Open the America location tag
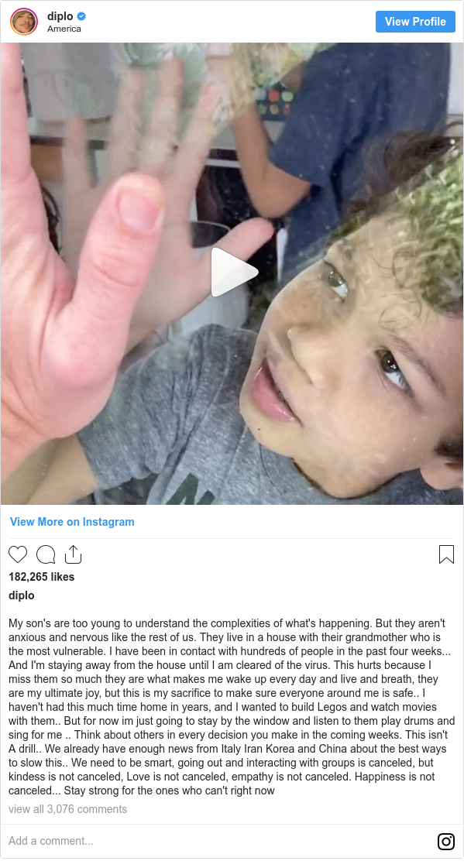The height and width of the screenshot is (868, 464). [64, 29]
